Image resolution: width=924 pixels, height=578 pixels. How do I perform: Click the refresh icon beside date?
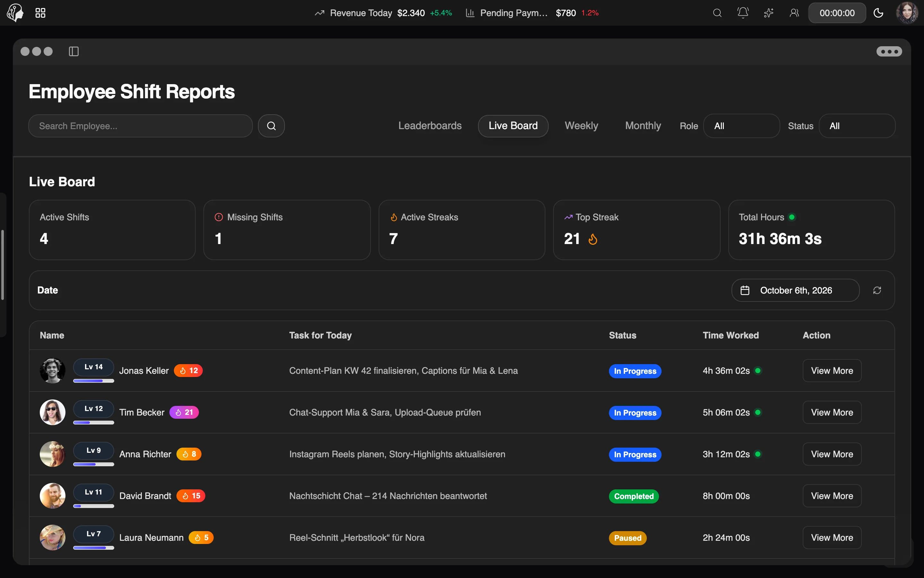877,291
